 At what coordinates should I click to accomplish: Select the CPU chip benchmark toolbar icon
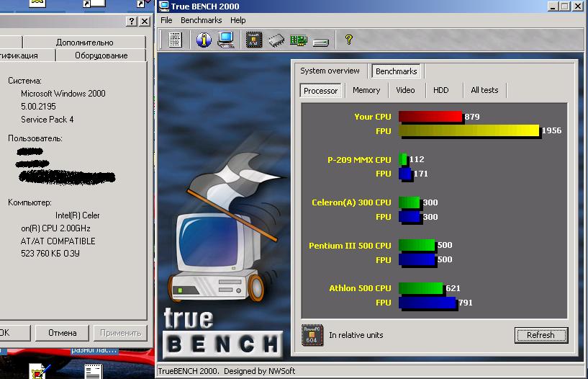pyautogui.click(x=254, y=40)
